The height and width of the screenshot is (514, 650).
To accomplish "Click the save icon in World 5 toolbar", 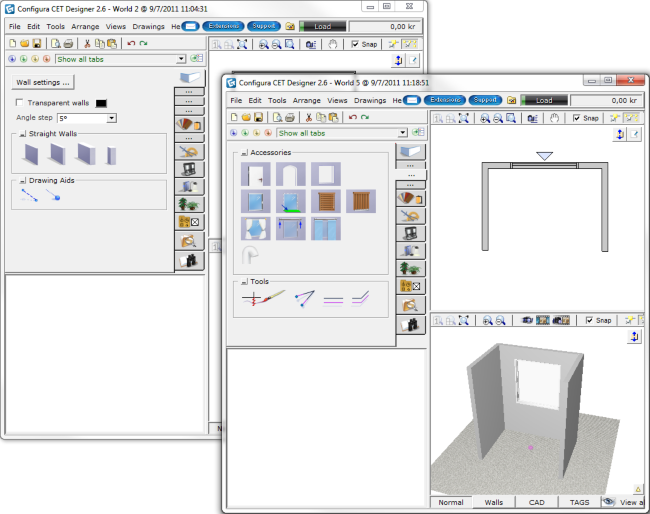I will pos(258,117).
